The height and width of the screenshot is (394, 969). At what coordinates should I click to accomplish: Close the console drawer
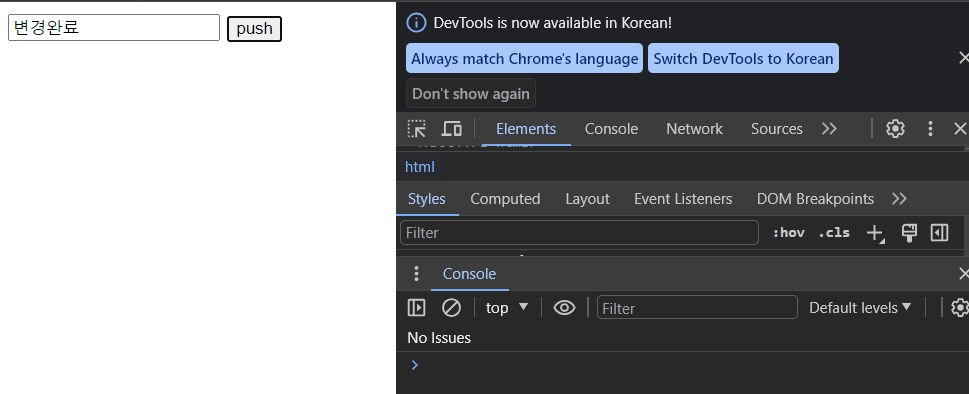tap(963, 274)
